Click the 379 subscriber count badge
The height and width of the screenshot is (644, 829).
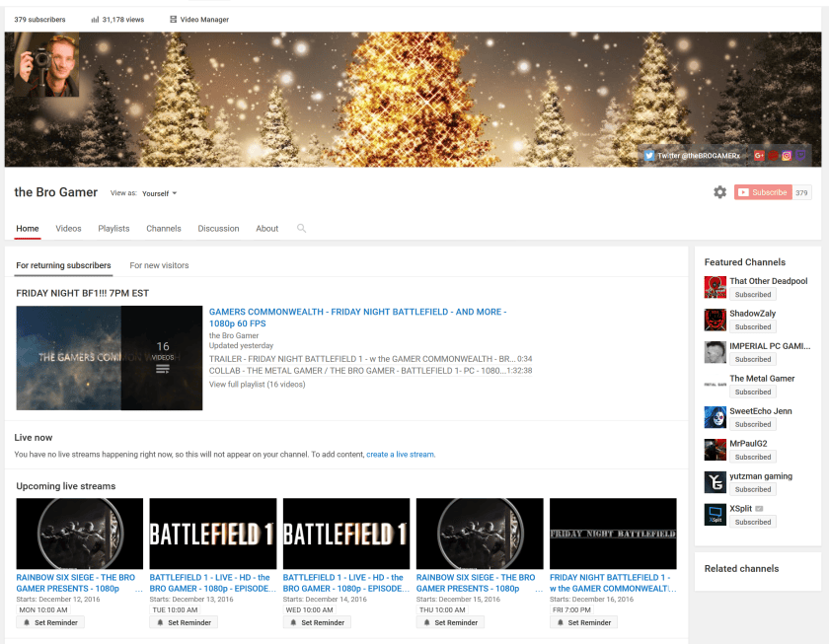point(801,193)
